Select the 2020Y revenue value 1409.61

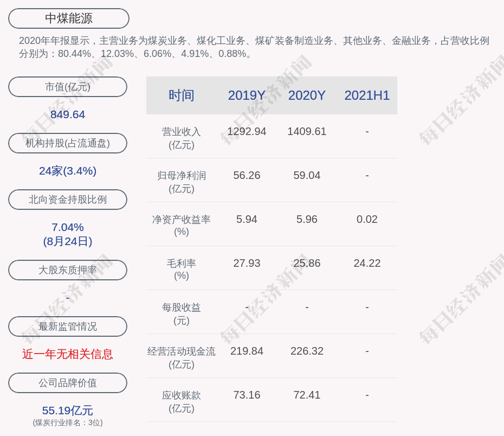[307, 132]
